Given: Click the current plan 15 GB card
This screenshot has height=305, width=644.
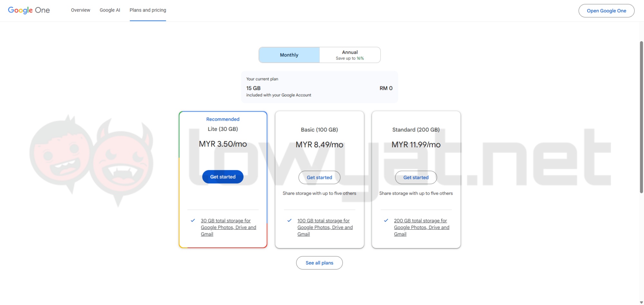Looking at the screenshot, I should [319, 87].
